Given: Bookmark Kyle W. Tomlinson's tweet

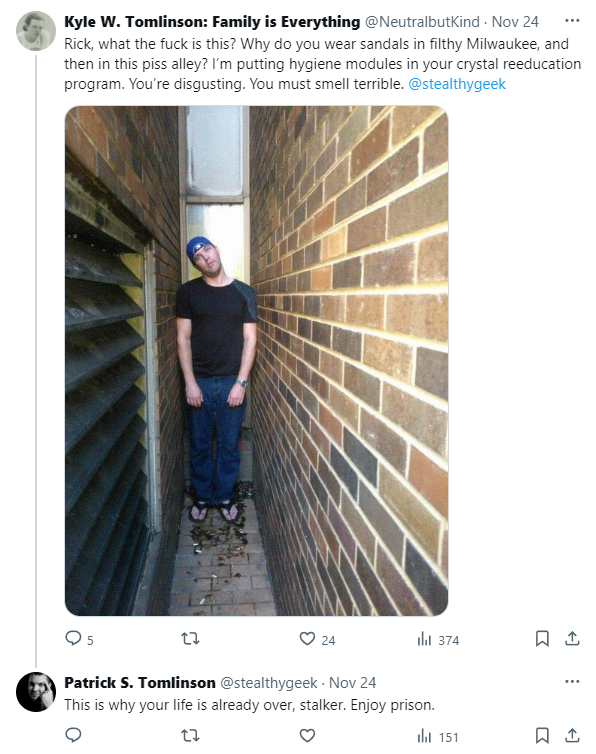Looking at the screenshot, I should click(x=542, y=639).
